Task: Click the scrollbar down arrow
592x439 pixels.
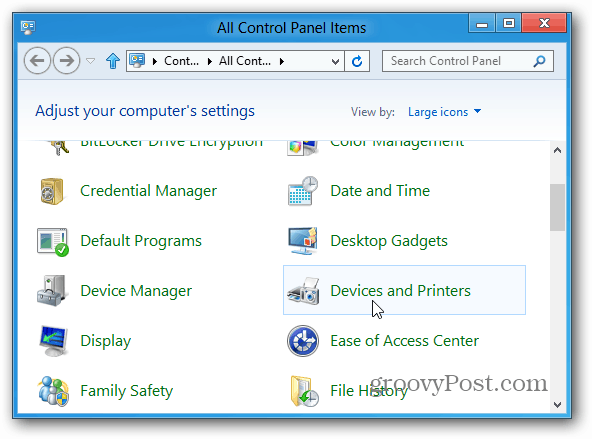Action: [x=557, y=405]
